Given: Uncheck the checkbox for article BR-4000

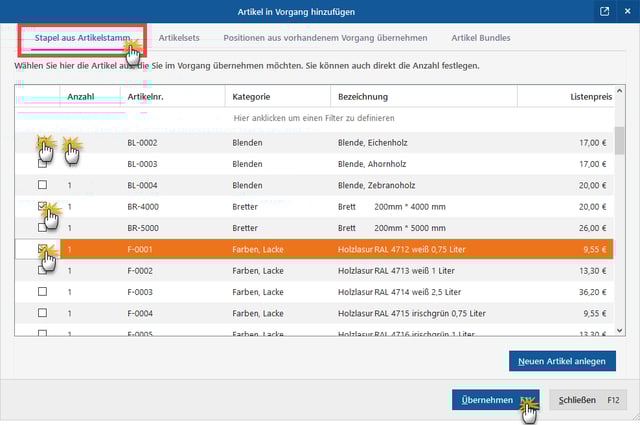Looking at the screenshot, I should click(x=42, y=206).
